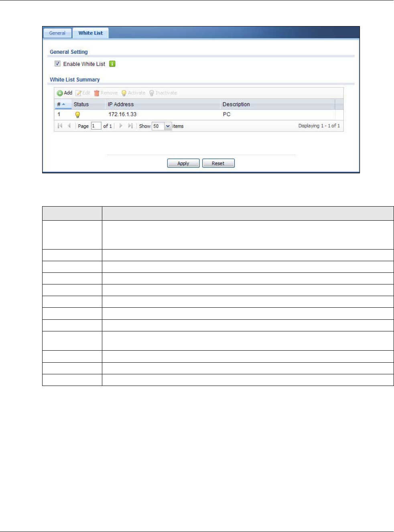Sort by the IP Address column header
The width and height of the screenshot is (394, 532).
(163, 104)
